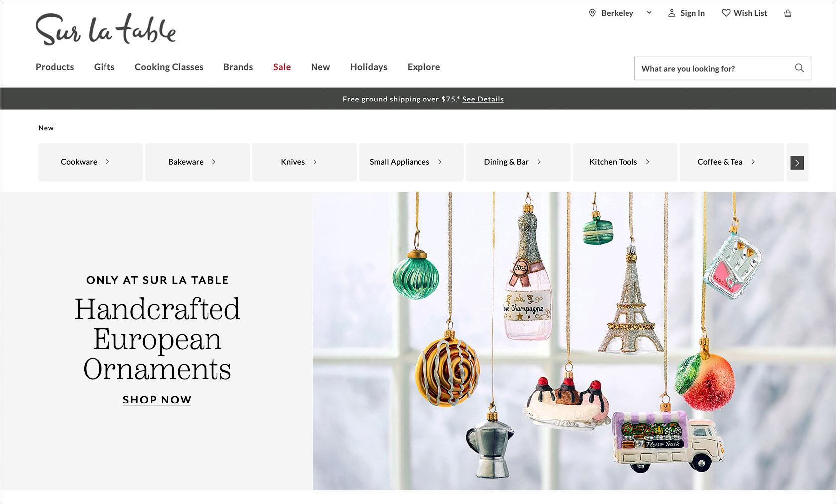Open the Cooking Classes menu
The height and width of the screenshot is (504, 836).
(x=169, y=67)
